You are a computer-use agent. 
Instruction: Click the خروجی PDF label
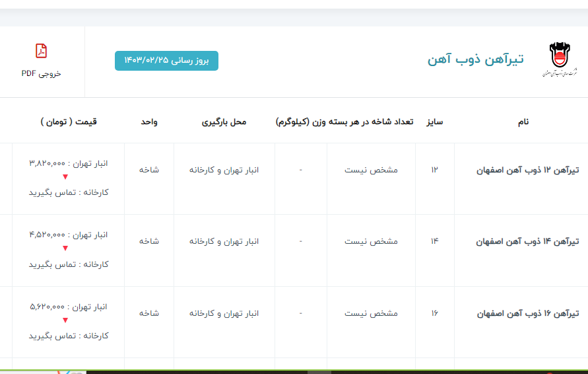tap(41, 73)
